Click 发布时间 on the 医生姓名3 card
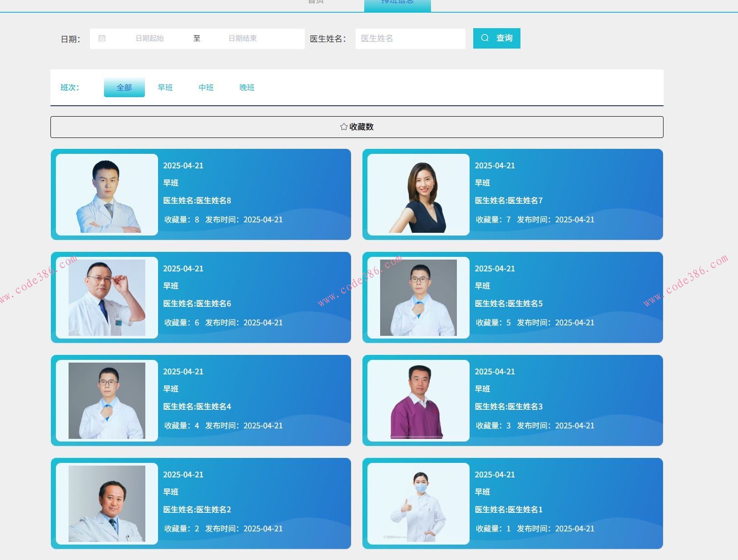The width and height of the screenshot is (738, 560). pyautogui.click(x=555, y=426)
